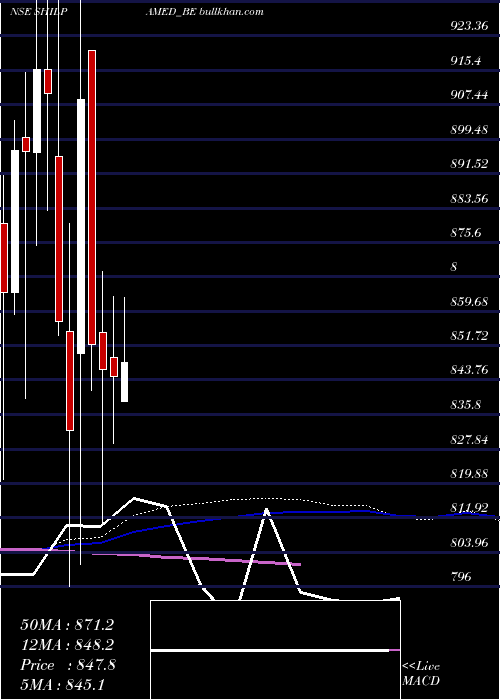The image size is (500, 700).
Task: Click the 796 price axis label
Action: tap(461, 578)
